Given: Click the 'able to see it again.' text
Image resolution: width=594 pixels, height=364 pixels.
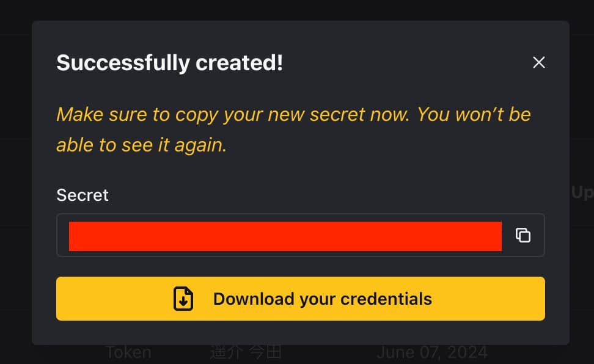Looking at the screenshot, I should [142, 145].
